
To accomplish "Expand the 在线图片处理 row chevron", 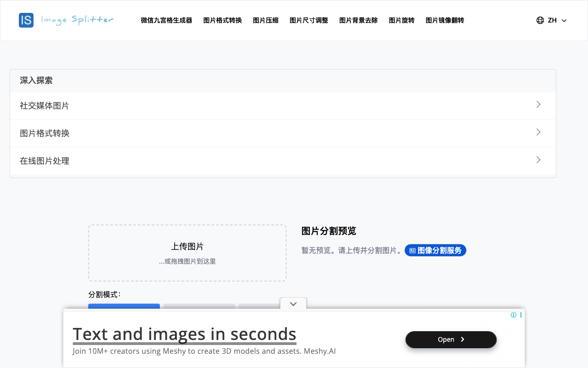I will tap(538, 160).
